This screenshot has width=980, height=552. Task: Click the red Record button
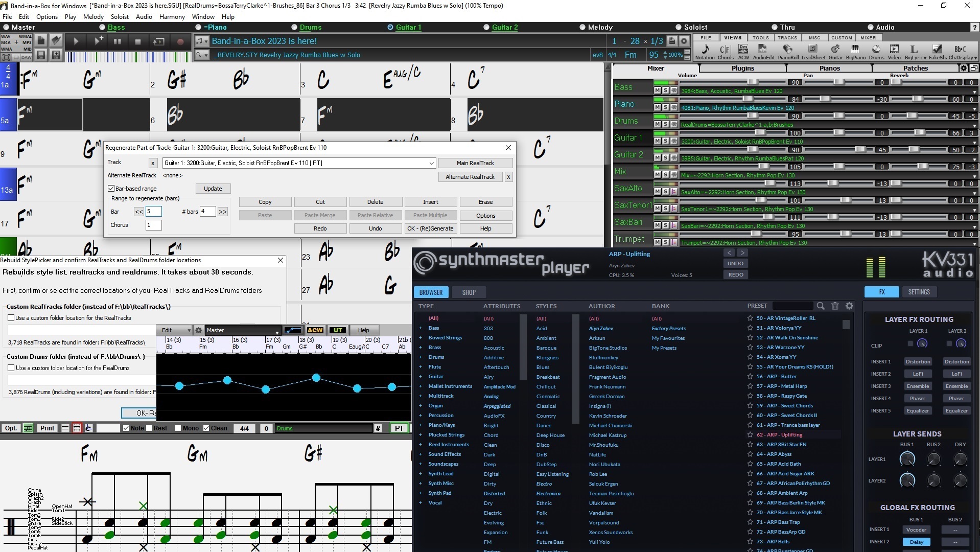click(x=180, y=41)
